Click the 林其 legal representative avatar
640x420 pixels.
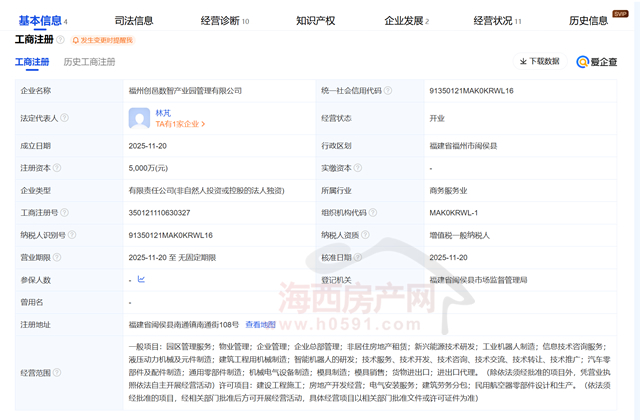coord(139,118)
